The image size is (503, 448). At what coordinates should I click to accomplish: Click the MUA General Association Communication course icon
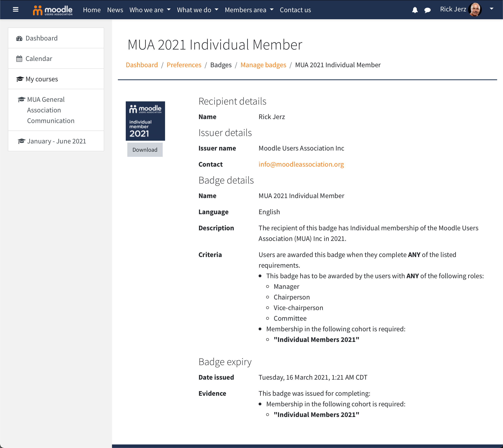tap(21, 99)
